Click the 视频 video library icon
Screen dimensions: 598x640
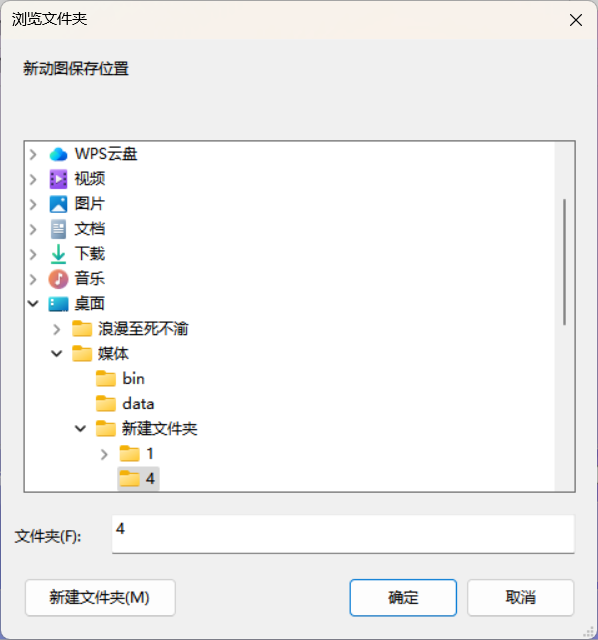point(58,179)
